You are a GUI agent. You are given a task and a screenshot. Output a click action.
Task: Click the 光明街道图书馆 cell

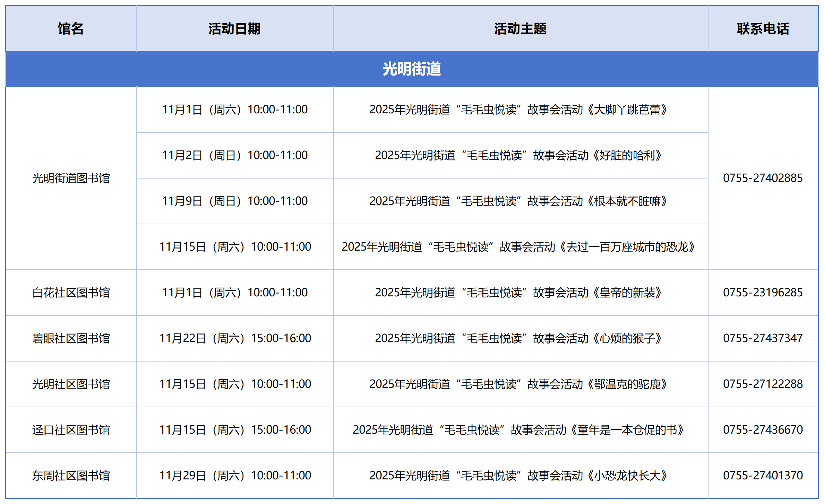click(71, 178)
